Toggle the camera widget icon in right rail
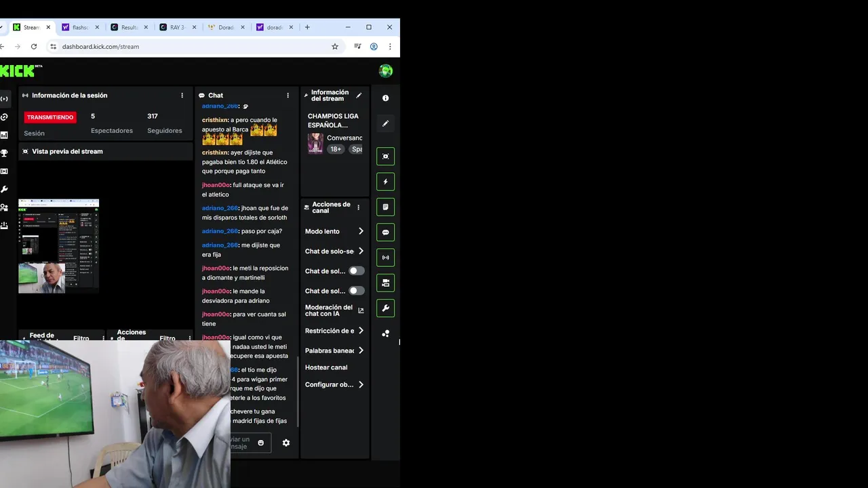868x488 pixels. click(x=385, y=283)
